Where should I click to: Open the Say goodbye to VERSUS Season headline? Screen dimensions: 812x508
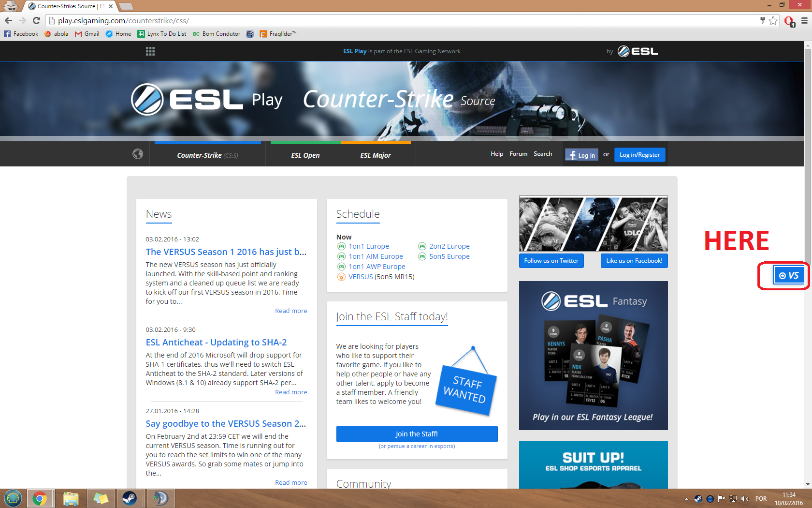click(x=226, y=423)
